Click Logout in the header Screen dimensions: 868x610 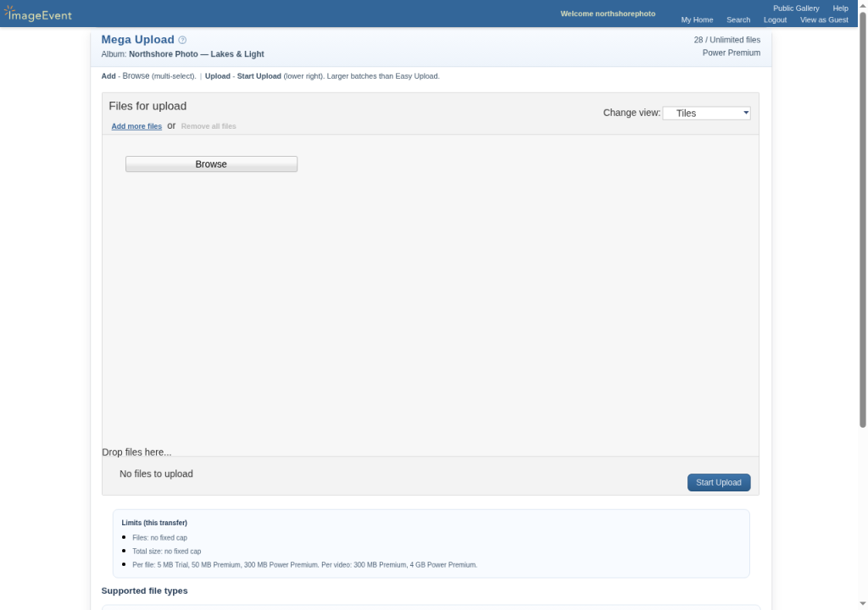click(x=775, y=20)
